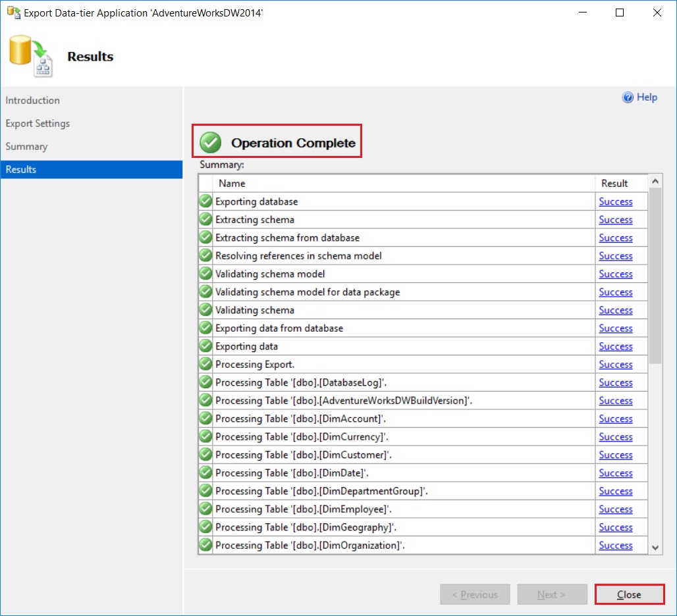The width and height of the screenshot is (677, 616).
Task: Click the green check icon beside DimOrganization table row
Action: pyautogui.click(x=206, y=546)
